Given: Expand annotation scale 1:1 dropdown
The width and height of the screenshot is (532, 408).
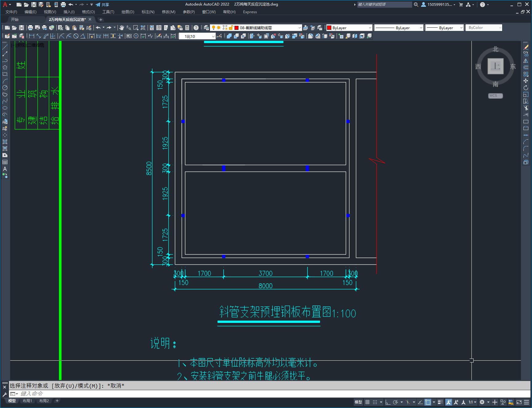Looking at the screenshot, I should [472, 402].
